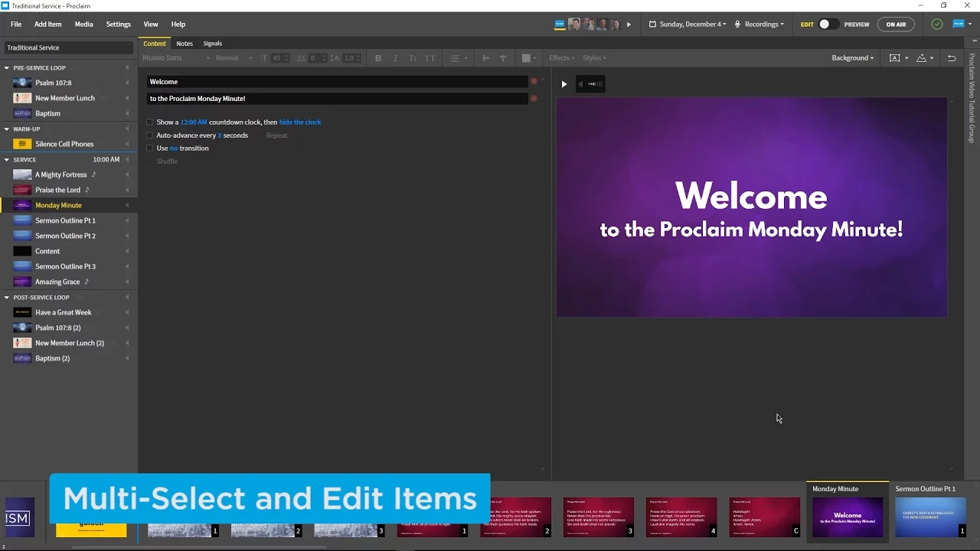This screenshot has width=980, height=551.
Task: Click arrow beside Psalm 107:8 item
Action: pos(127,83)
